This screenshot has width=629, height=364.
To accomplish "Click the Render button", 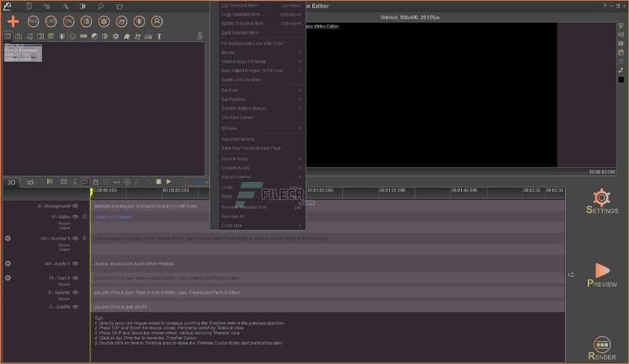I will pos(602,348).
